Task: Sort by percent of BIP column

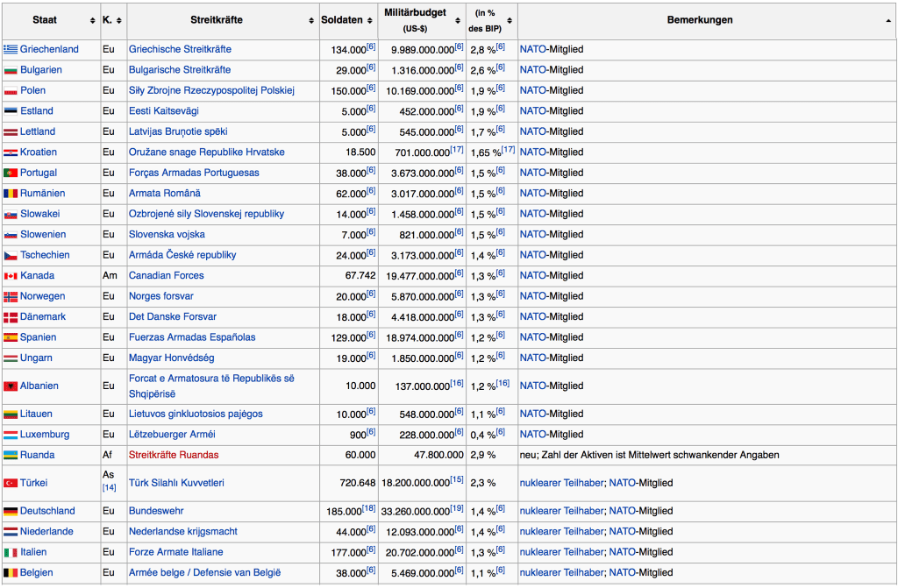Action: [x=510, y=20]
